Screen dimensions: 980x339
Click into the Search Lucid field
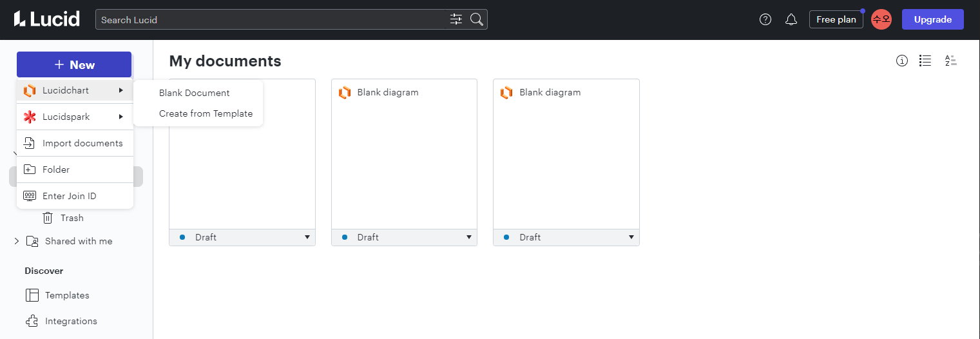(x=271, y=19)
